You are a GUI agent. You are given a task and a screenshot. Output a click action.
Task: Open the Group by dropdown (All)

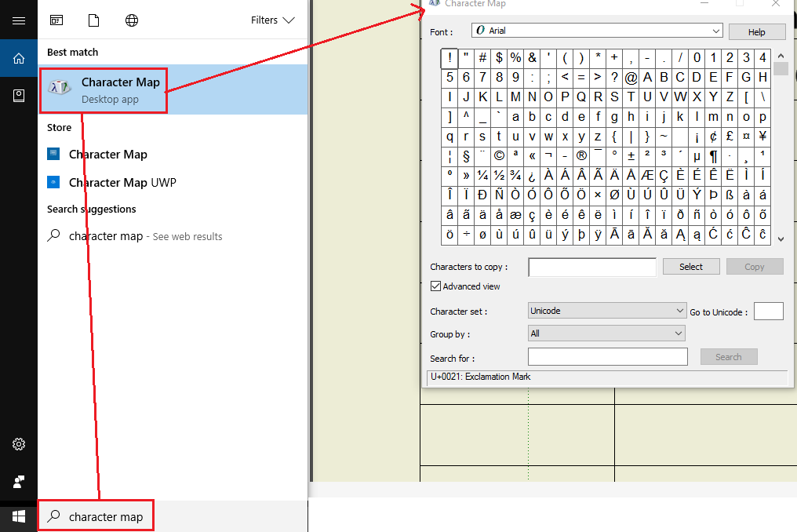click(606, 333)
